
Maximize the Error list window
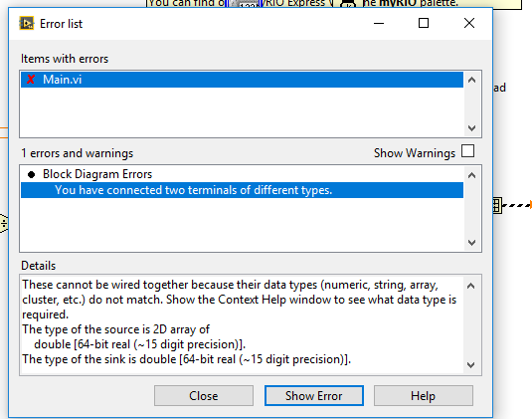click(x=424, y=23)
